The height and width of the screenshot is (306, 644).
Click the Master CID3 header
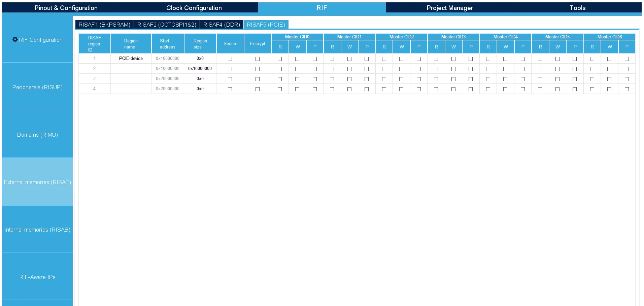[453, 37]
